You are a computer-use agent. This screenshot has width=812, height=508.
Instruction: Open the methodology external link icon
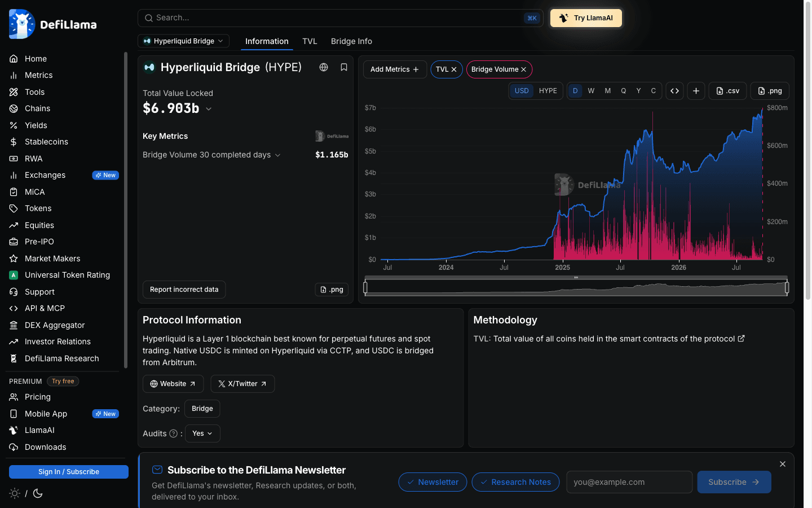[x=742, y=339]
